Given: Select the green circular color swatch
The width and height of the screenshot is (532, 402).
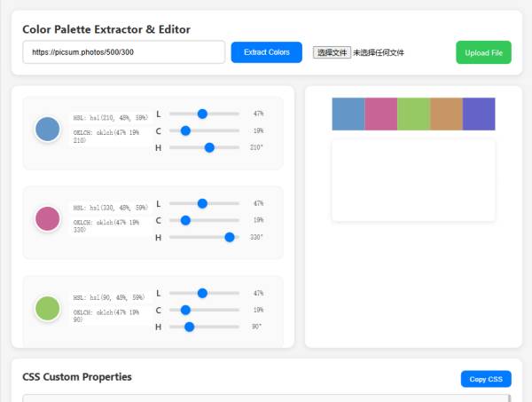Looking at the screenshot, I should [47, 308].
